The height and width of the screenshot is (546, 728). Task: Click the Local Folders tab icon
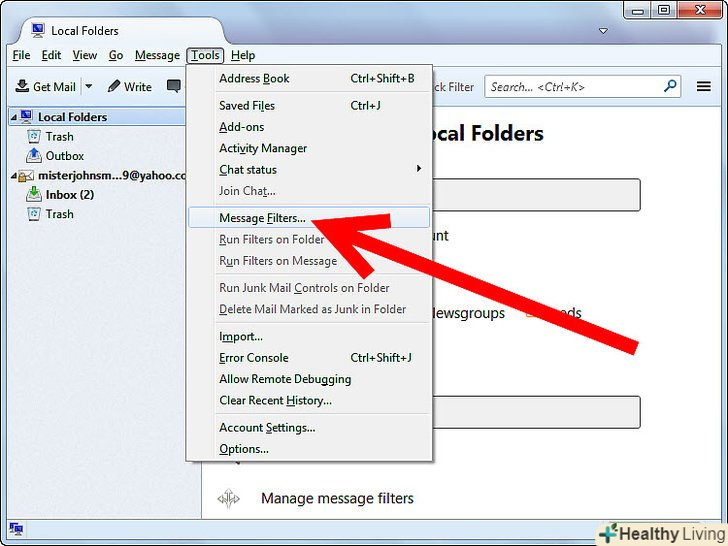coord(38,31)
